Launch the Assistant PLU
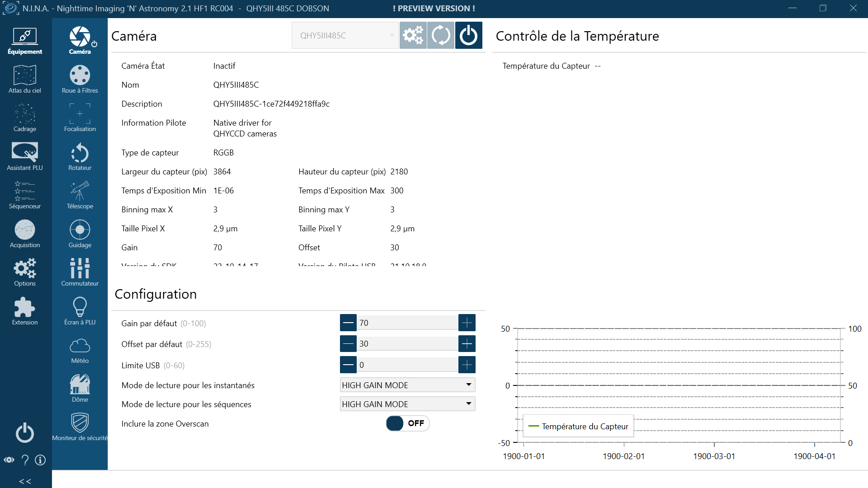The image size is (868, 488). pos(25,156)
